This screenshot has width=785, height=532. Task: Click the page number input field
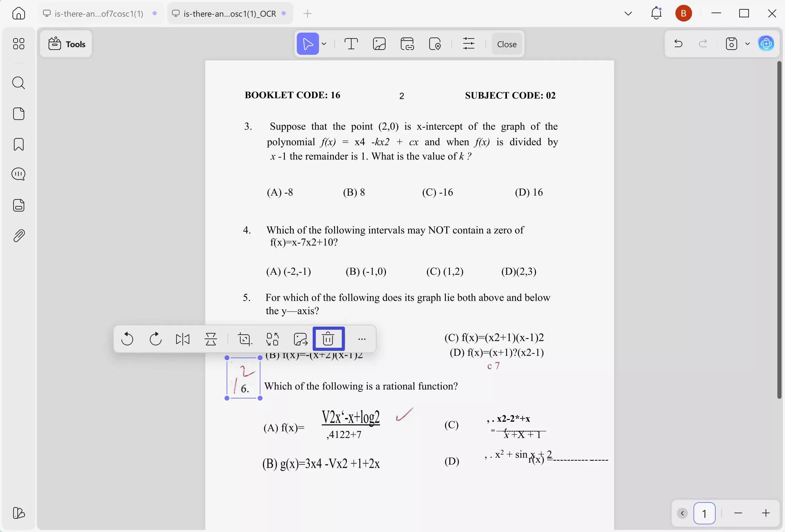coord(704,513)
